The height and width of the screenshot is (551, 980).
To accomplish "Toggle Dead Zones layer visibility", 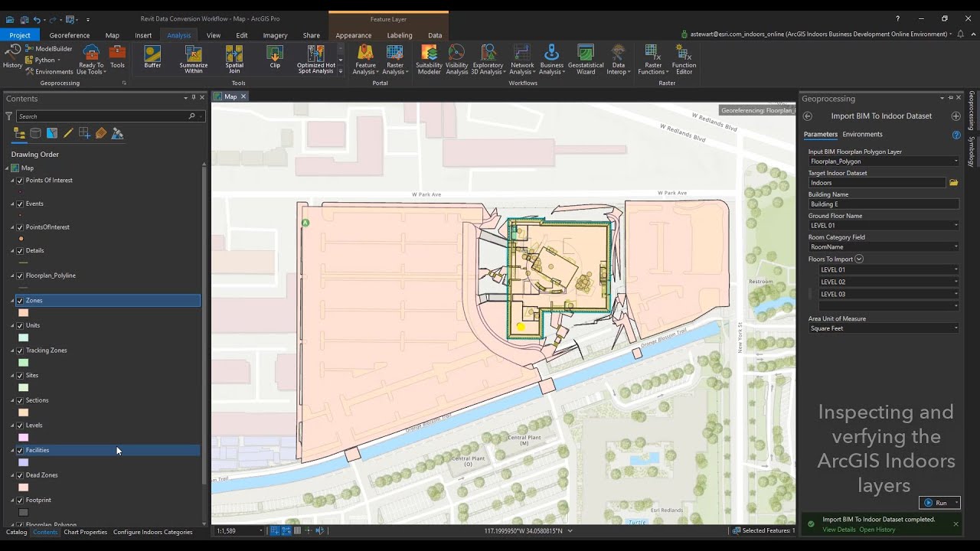I will click(20, 475).
